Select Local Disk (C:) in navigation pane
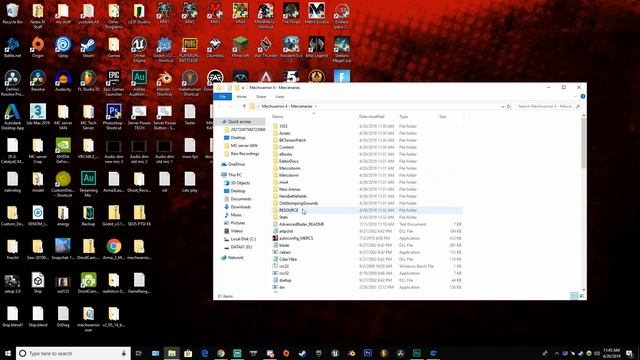Viewport: 640px width, 360px height. pyautogui.click(x=243, y=239)
